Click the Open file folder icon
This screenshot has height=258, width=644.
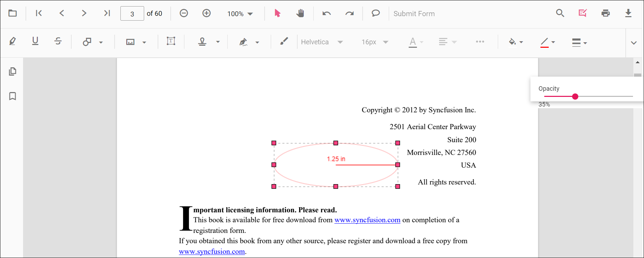[x=13, y=13]
